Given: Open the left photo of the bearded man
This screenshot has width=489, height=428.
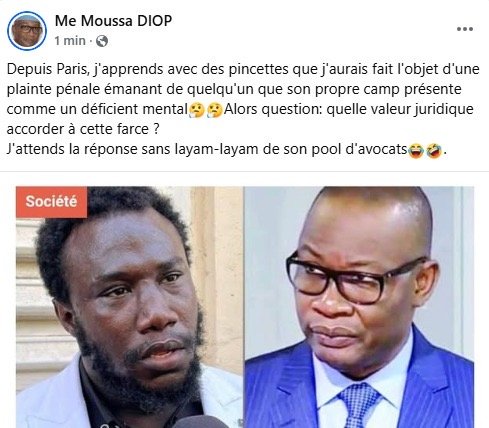Looking at the screenshot, I should [x=129, y=307].
